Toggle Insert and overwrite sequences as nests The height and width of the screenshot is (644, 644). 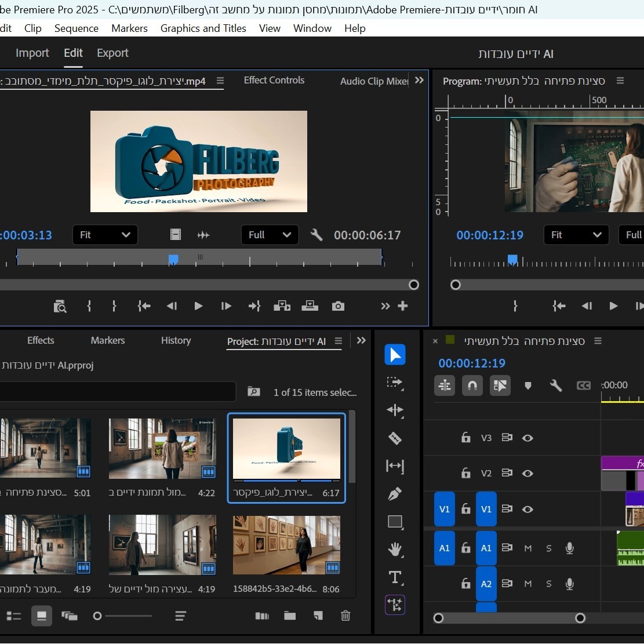click(445, 385)
